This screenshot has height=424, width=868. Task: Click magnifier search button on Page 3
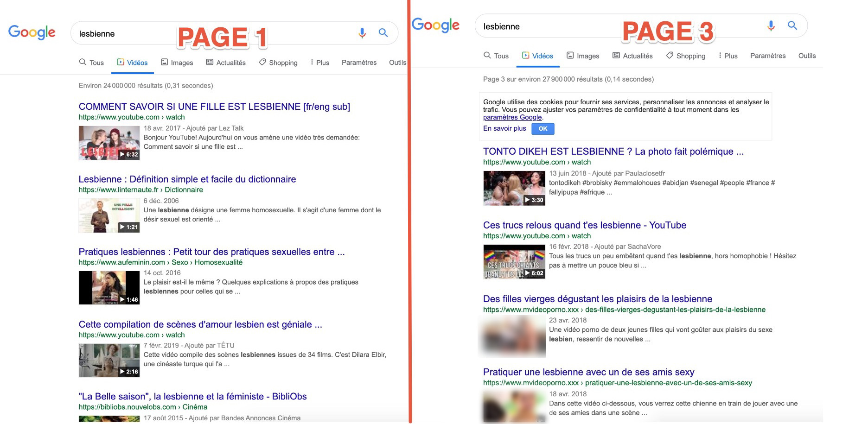792,25
